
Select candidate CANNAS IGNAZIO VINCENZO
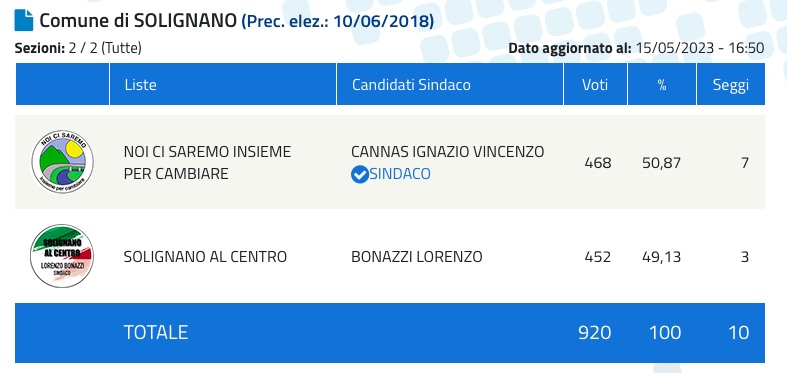(448, 152)
